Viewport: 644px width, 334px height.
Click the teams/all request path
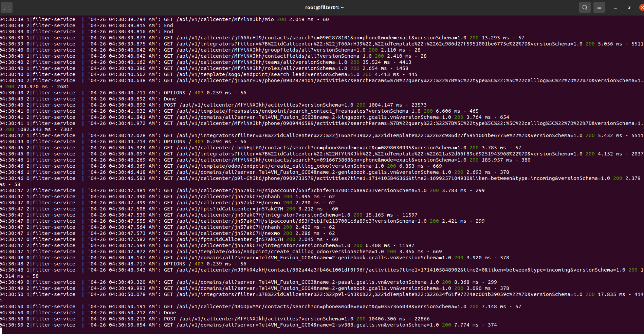262,62
